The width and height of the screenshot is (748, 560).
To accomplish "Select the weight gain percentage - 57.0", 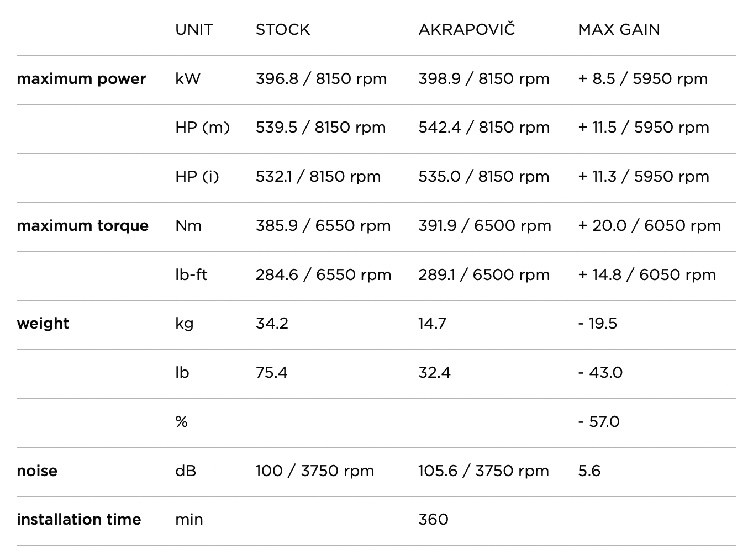I will click(x=598, y=422).
